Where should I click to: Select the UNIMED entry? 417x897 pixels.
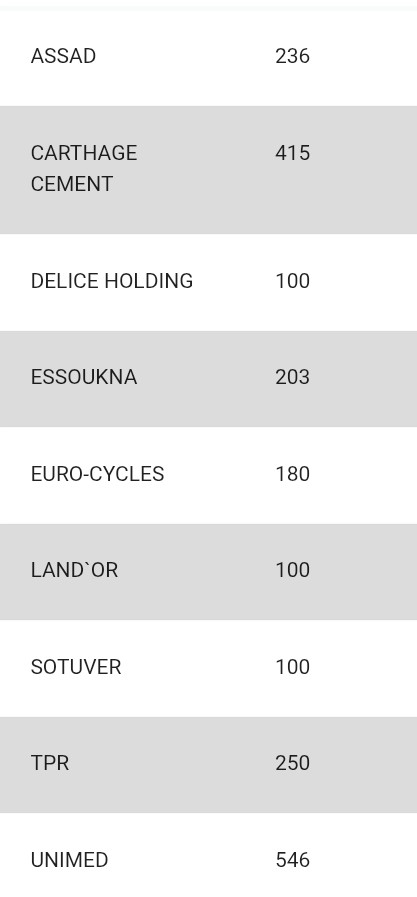coord(69,860)
